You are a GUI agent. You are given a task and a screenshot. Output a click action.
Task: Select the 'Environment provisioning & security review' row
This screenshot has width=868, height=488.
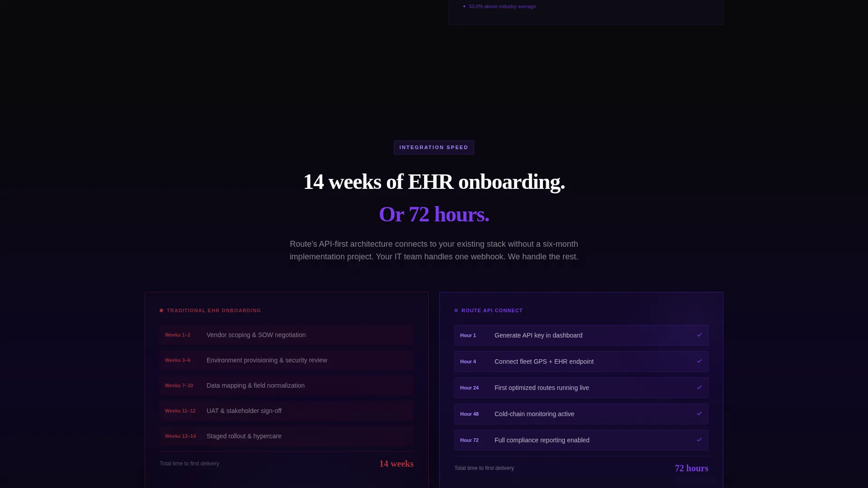pyautogui.click(x=287, y=360)
